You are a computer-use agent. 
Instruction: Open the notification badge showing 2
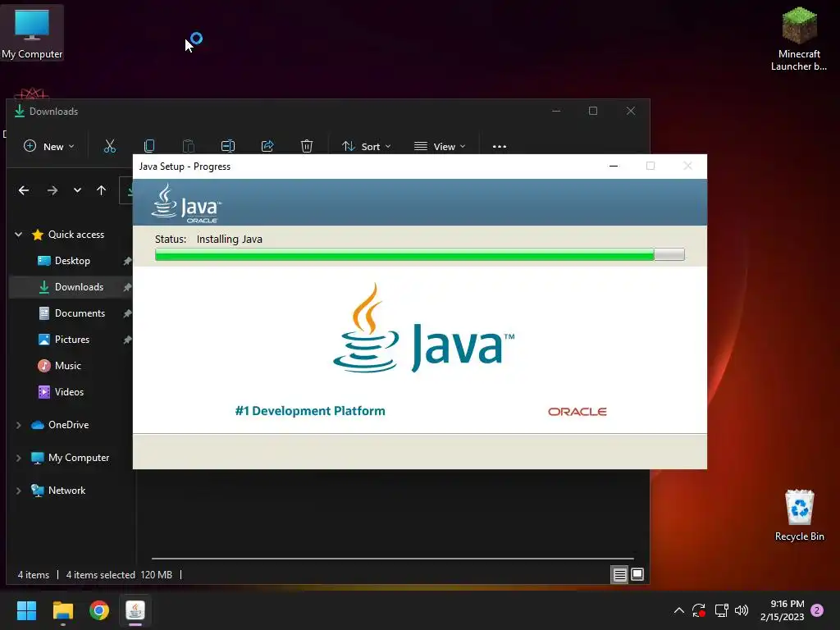(817, 610)
